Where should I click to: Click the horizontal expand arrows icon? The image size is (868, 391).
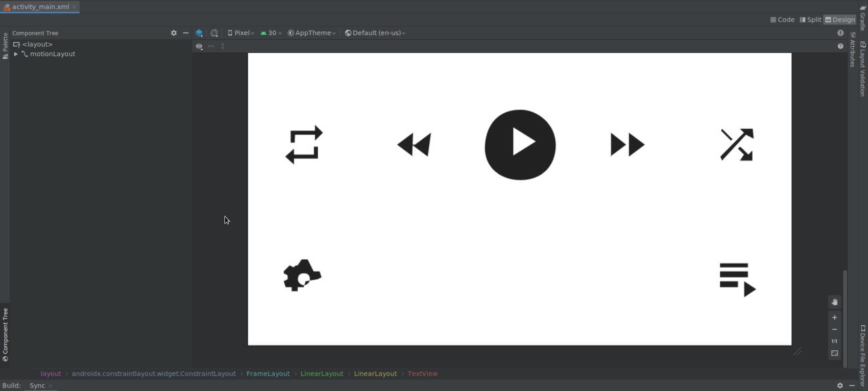(x=211, y=46)
